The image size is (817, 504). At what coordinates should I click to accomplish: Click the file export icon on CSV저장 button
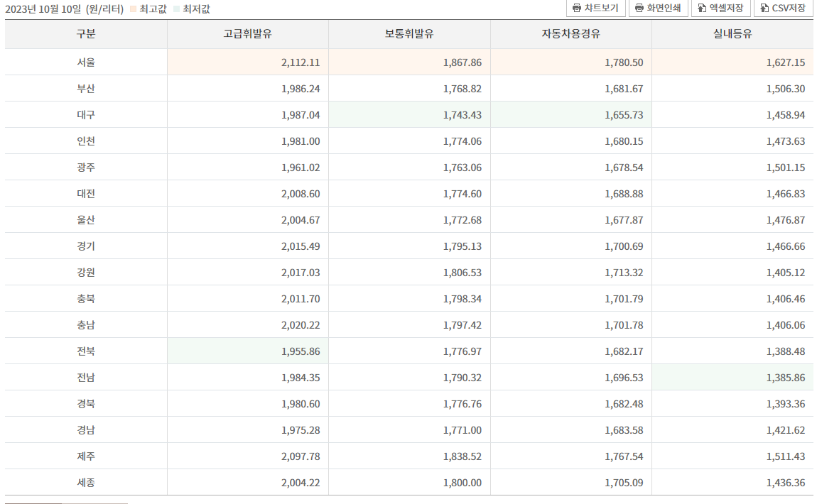tap(764, 9)
